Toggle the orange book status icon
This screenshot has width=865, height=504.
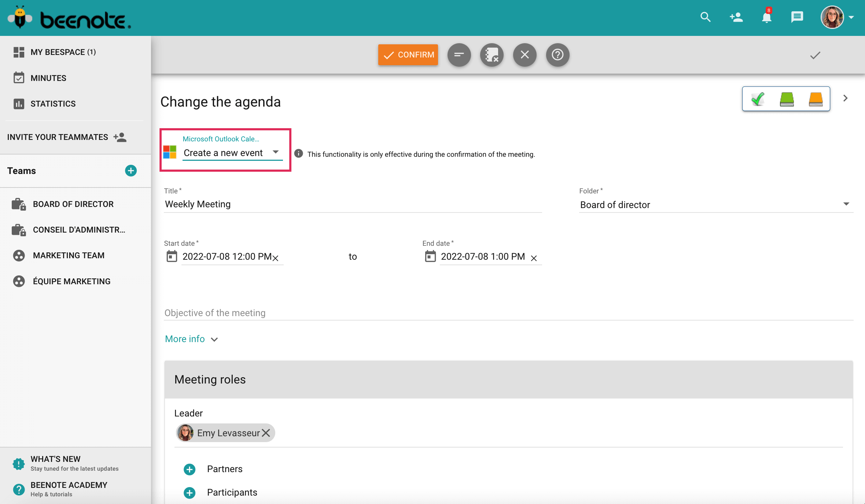pos(815,99)
